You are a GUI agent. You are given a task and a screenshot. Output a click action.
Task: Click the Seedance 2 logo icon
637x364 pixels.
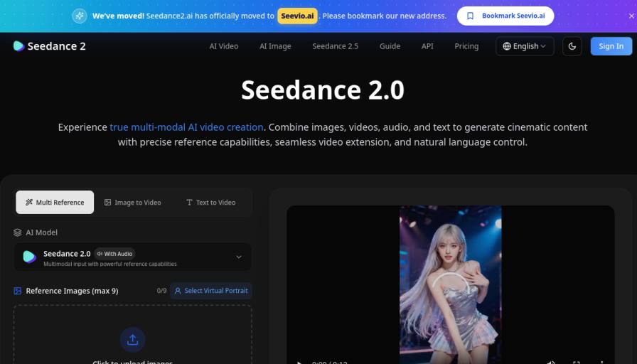18,46
